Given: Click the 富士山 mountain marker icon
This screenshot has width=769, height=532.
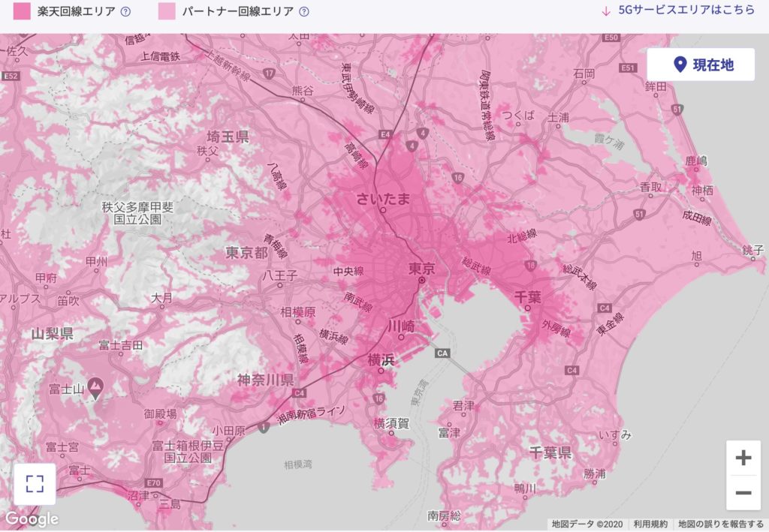Looking at the screenshot, I should [95, 388].
